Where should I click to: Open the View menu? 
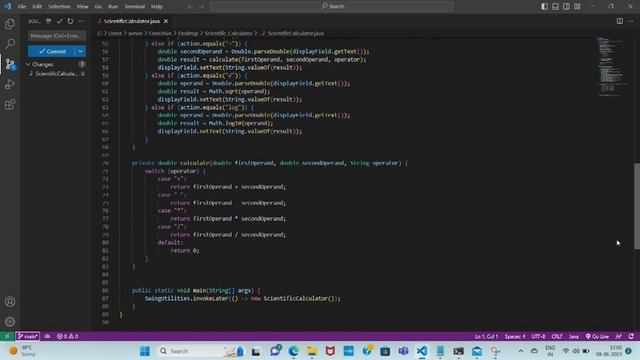coord(82,7)
